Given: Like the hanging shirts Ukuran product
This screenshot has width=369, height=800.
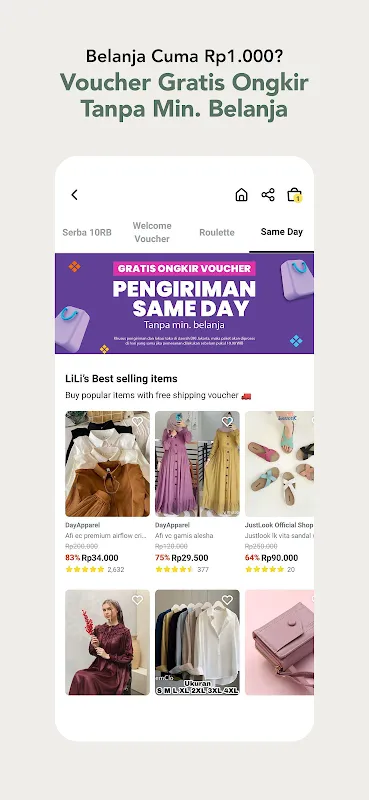Looking at the screenshot, I should tap(227, 600).
